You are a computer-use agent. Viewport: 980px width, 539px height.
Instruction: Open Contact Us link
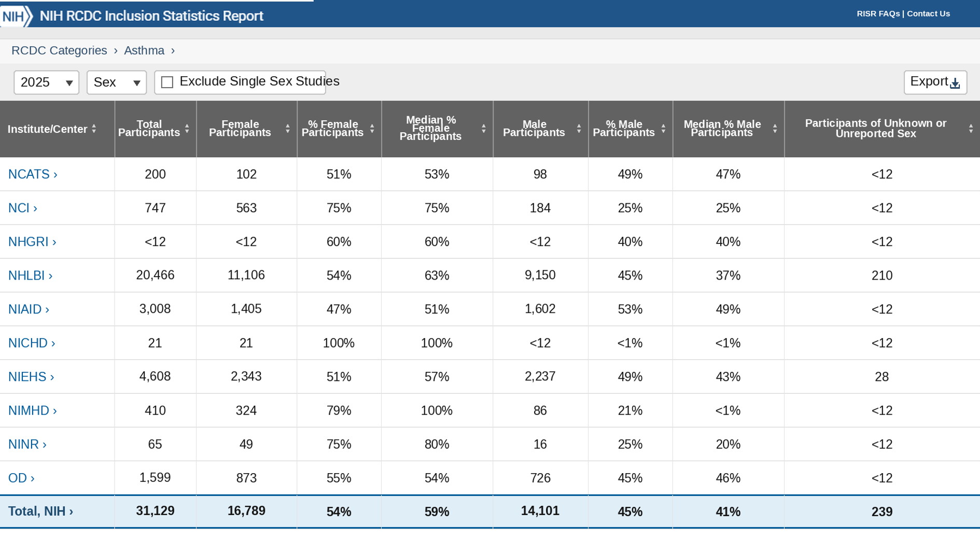928,14
